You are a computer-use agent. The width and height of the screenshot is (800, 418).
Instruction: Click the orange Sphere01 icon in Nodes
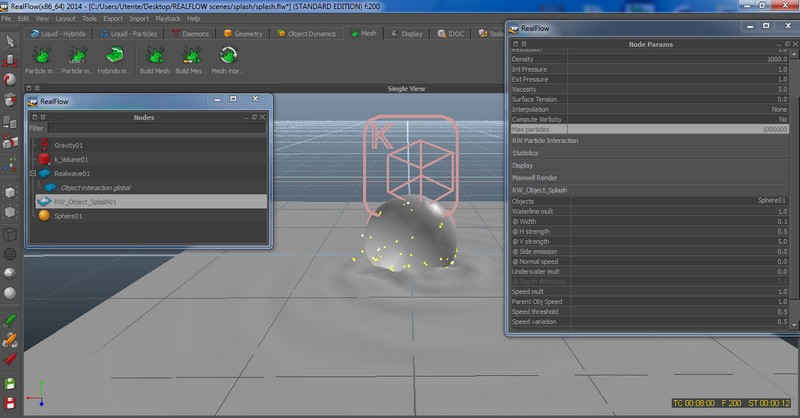pyautogui.click(x=44, y=215)
